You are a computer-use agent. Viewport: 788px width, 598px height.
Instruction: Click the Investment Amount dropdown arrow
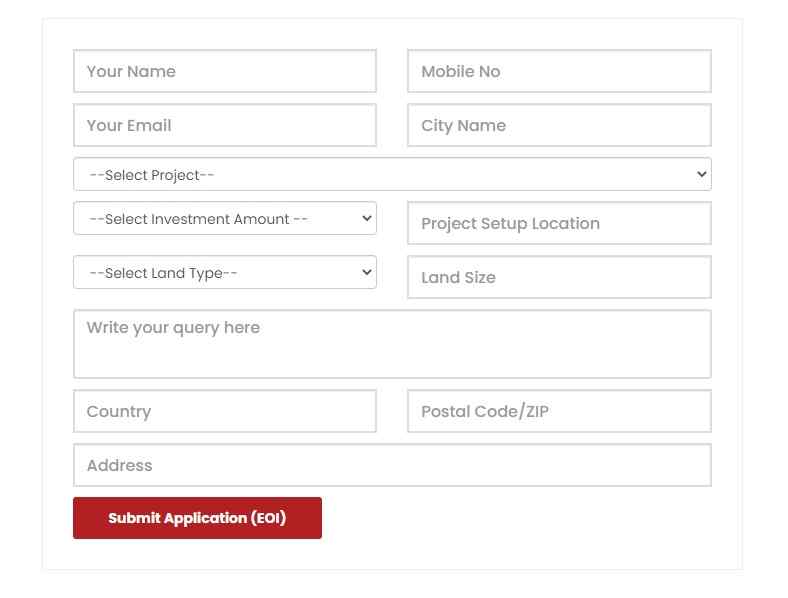[x=366, y=218]
